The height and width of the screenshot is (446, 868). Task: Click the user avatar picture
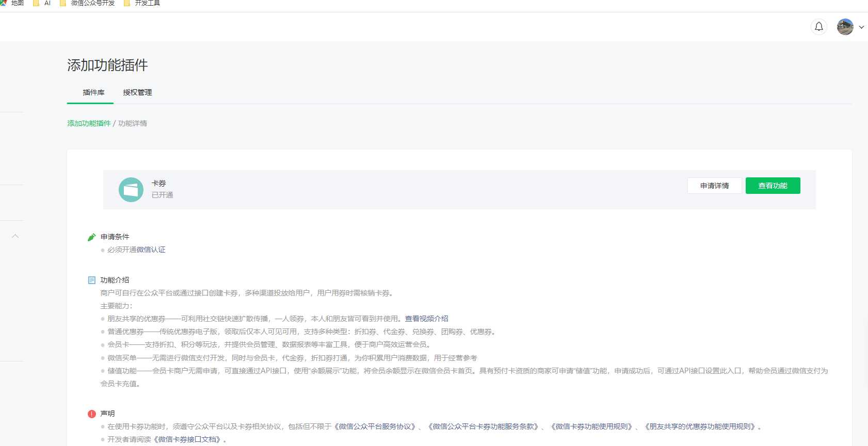[x=845, y=27]
